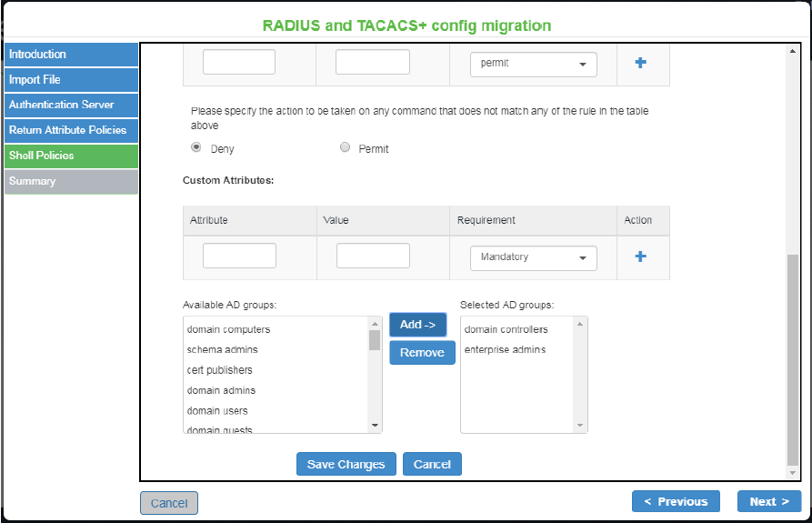Go to Previous wizard page

676,501
